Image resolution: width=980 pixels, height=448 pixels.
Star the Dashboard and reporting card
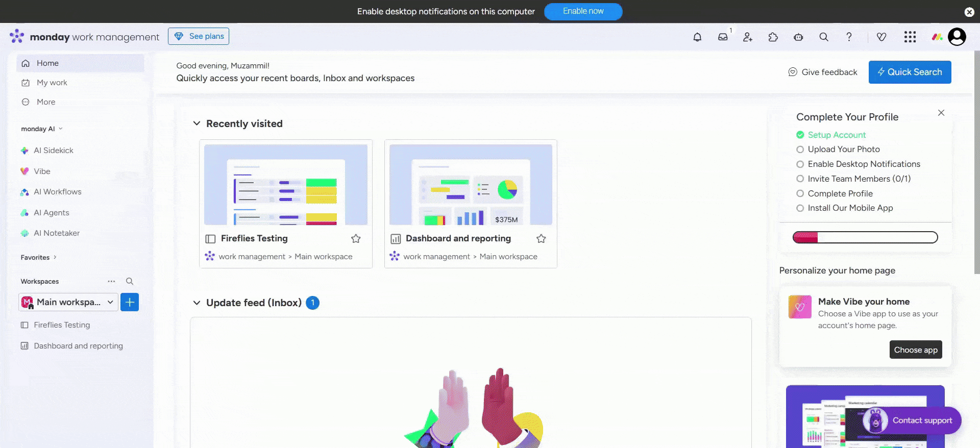point(541,238)
